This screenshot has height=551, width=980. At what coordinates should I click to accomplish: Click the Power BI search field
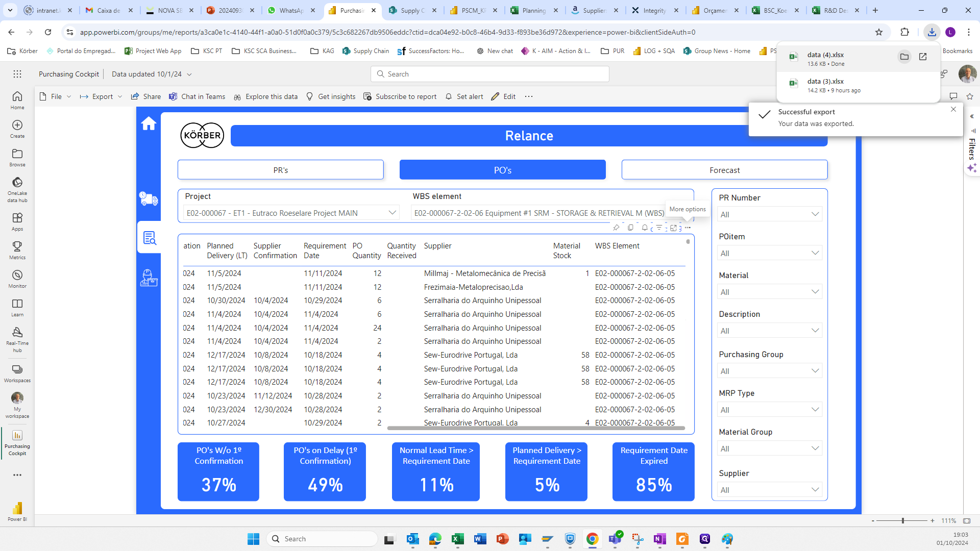[490, 74]
